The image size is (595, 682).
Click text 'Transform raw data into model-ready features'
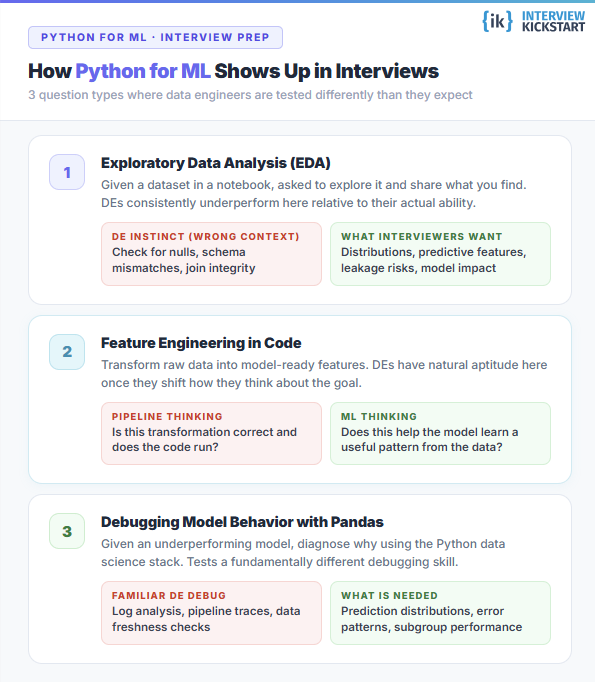235,365
